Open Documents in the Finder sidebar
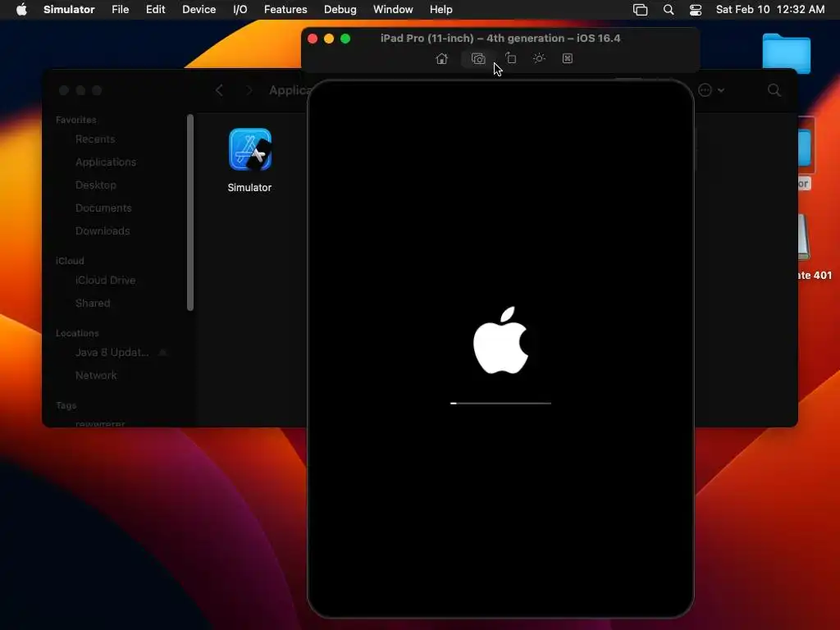This screenshot has width=840, height=630. pos(103,208)
